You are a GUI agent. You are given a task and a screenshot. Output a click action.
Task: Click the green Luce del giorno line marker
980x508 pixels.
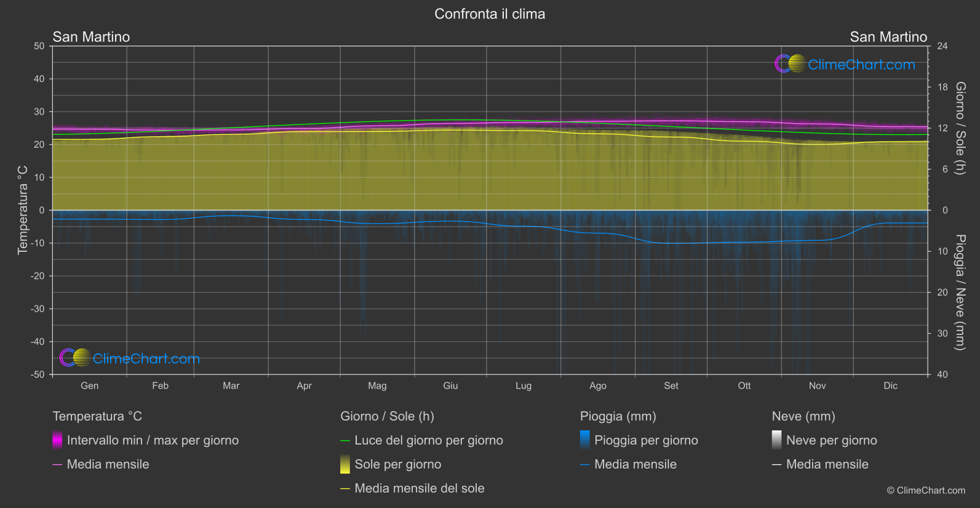pos(345,440)
